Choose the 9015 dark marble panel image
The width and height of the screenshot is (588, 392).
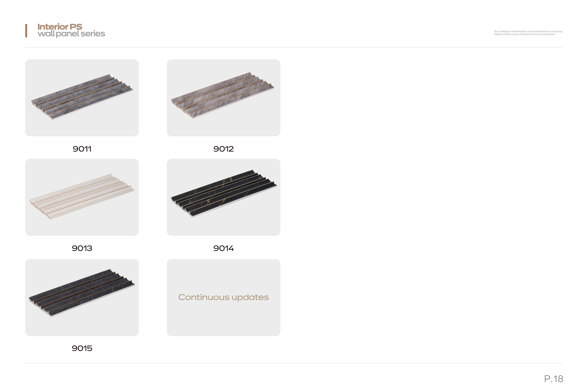click(82, 298)
